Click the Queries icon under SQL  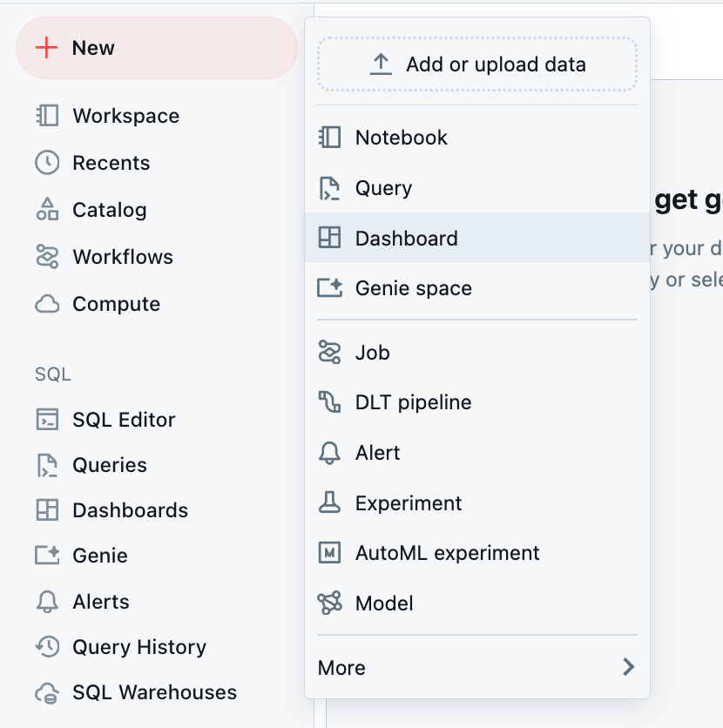[x=46, y=464]
